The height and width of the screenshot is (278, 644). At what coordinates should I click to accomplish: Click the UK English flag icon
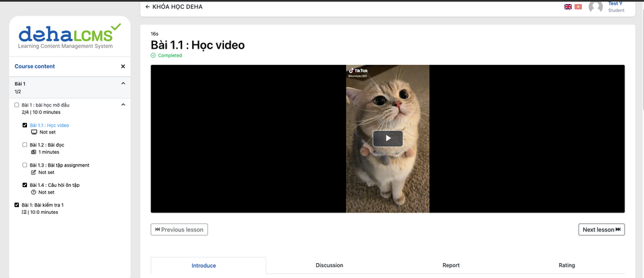pos(568,7)
